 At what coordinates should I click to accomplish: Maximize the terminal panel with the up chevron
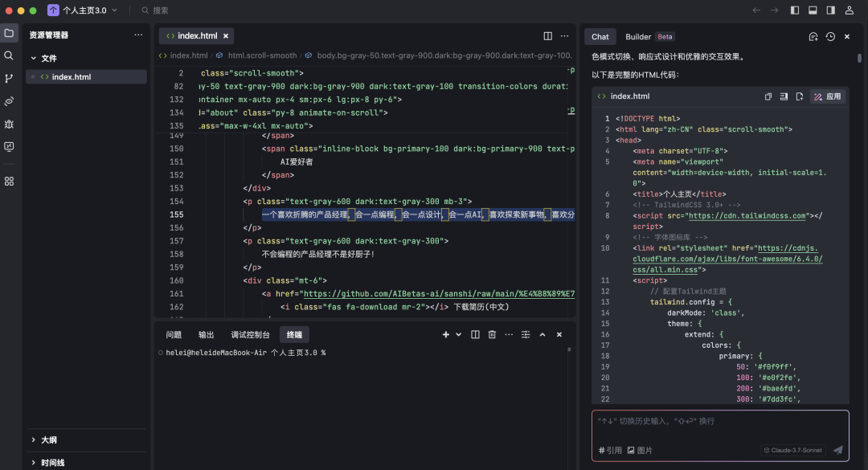click(542, 334)
